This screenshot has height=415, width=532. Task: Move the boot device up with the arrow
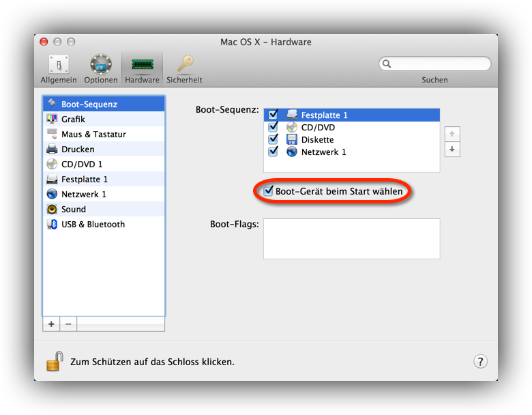[452, 134]
